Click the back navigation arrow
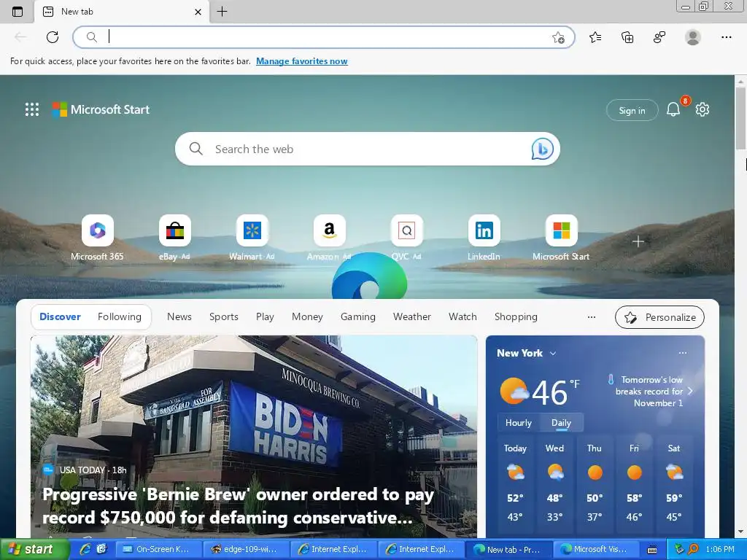The image size is (747, 560). click(20, 37)
